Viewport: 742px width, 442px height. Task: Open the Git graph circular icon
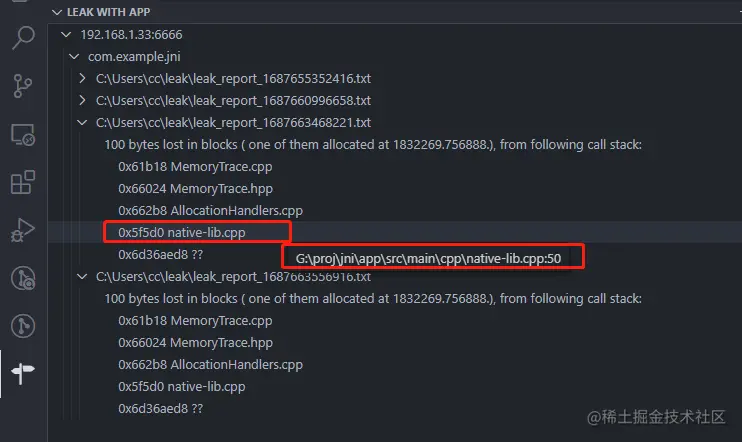click(x=23, y=278)
